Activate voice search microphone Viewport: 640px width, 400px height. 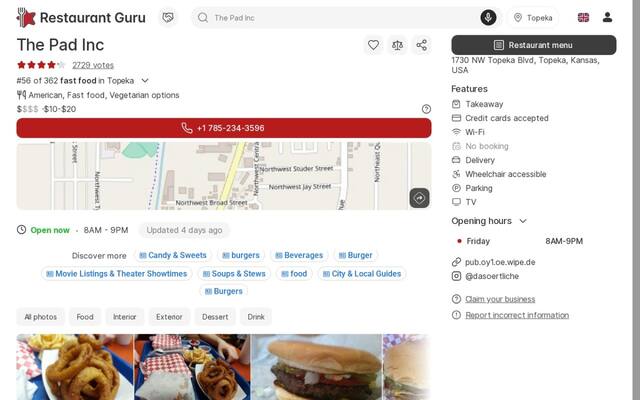pos(488,18)
